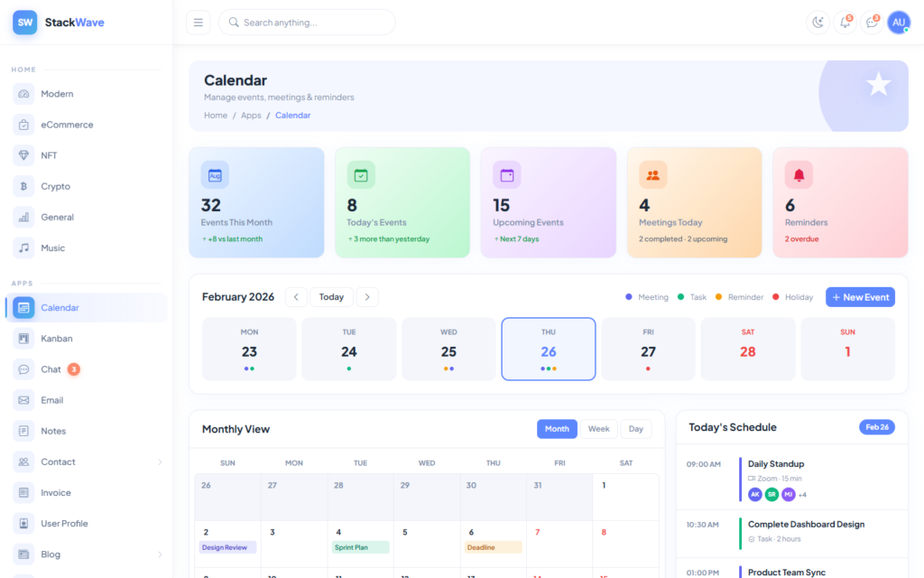The width and height of the screenshot is (924, 578).
Task: Open messages via the chat bubble header icon
Action: (x=872, y=23)
